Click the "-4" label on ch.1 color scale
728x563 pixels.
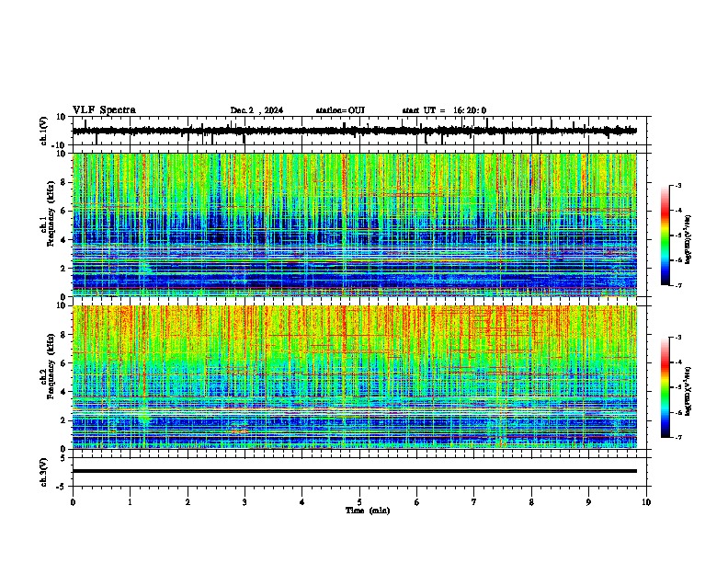point(678,211)
